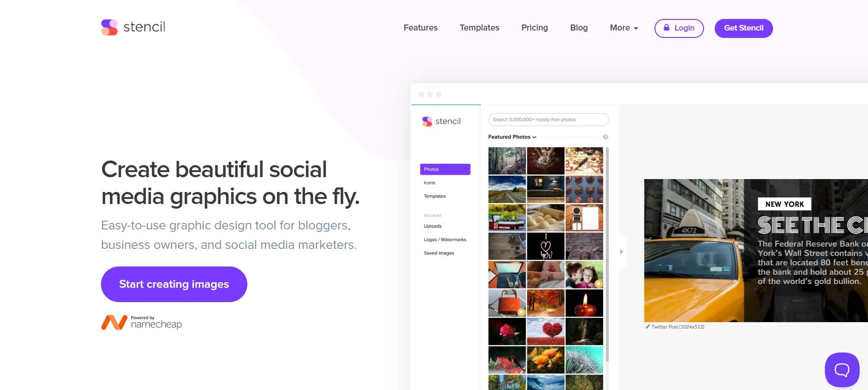Image resolution: width=868 pixels, height=390 pixels.
Task: Select the Photos tab in preview sidebar
Action: 445,169
